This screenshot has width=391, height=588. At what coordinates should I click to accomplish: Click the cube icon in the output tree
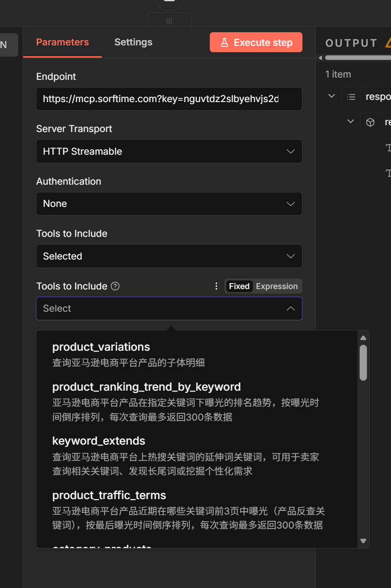point(370,122)
